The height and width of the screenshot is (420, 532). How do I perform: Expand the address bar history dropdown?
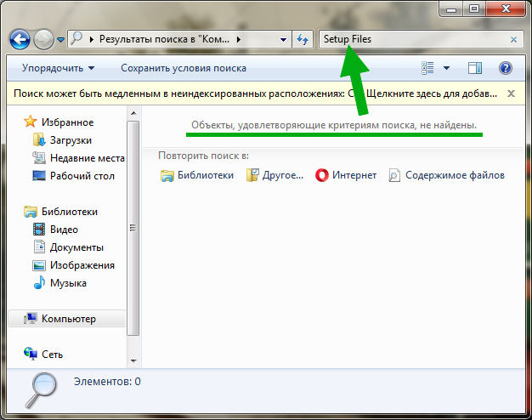pyautogui.click(x=283, y=40)
